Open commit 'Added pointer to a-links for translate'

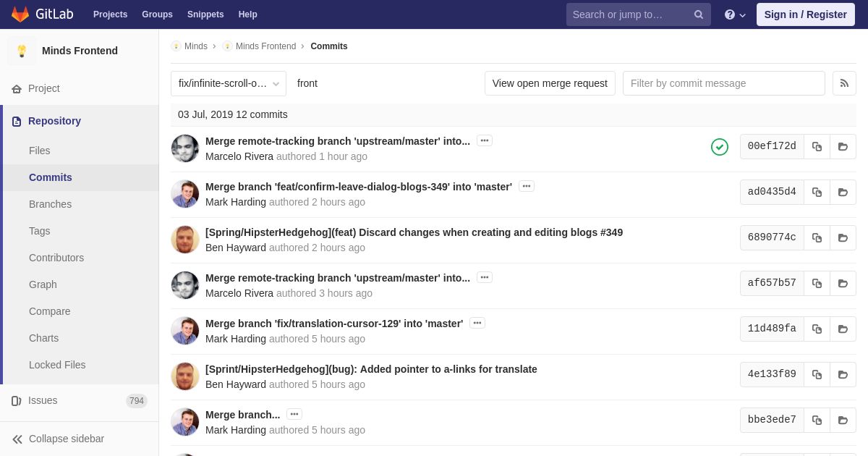371,369
